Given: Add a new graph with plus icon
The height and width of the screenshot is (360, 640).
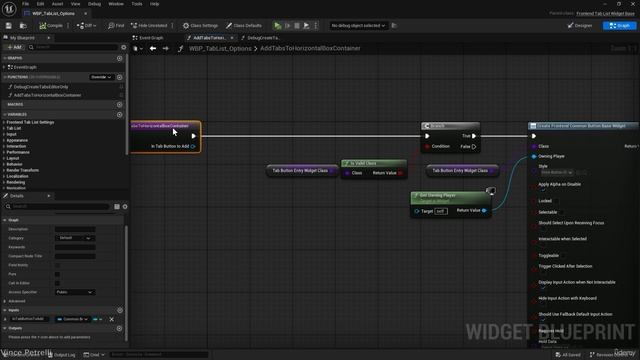Looking at the screenshot, I should (x=120, y=58).
